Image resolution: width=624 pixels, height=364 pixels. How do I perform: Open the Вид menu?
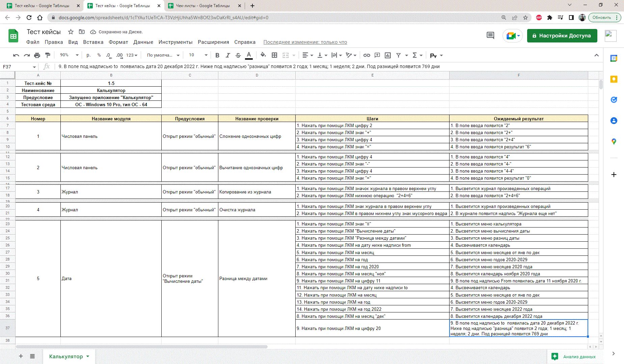(73, 42)
